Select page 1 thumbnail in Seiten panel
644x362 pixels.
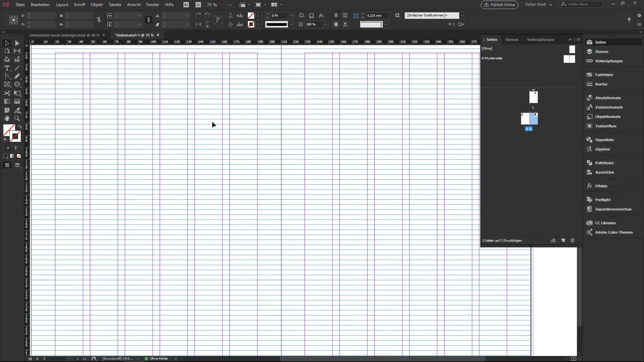point(533,97)
